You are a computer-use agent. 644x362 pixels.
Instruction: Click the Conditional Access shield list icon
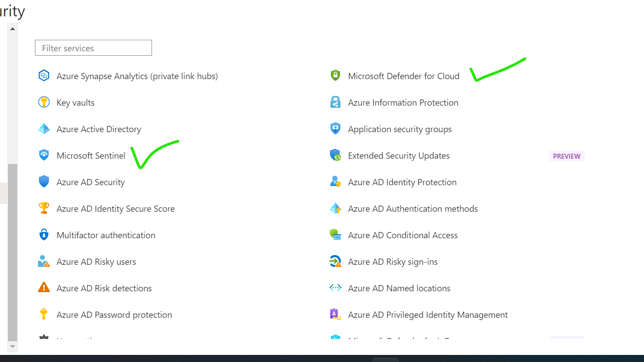[335, 235]
